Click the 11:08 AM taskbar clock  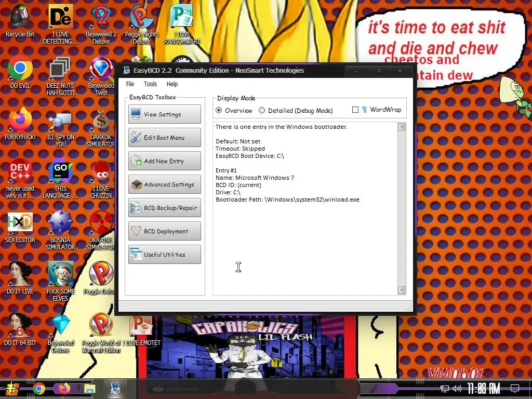coord(484,389)
